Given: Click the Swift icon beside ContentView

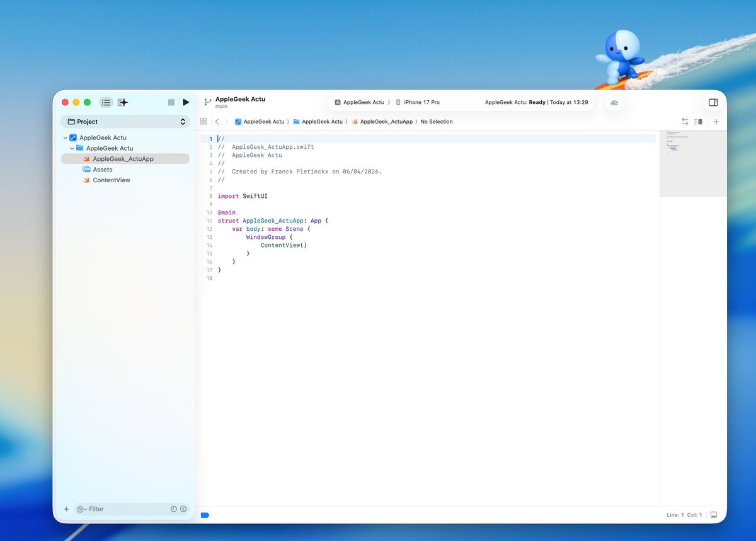Looking at the screenshot, I should 87,180.
